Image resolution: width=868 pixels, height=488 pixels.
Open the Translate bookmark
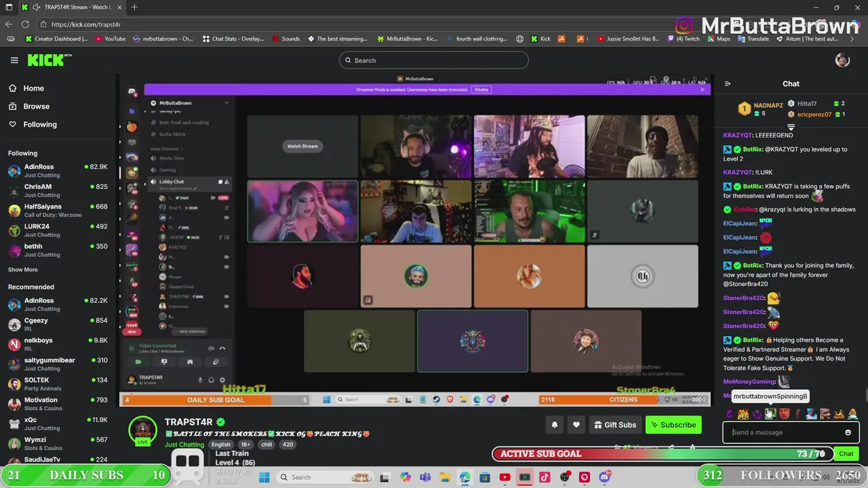click(752, 39)
